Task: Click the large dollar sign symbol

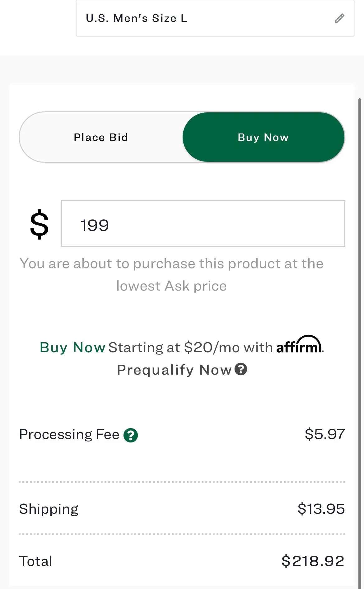Action: pos(39,224)
